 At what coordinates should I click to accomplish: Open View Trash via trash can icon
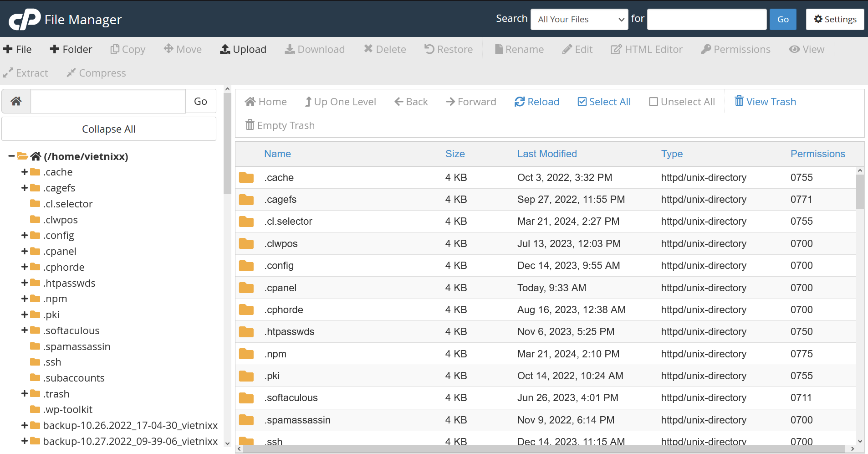(739, 101)
